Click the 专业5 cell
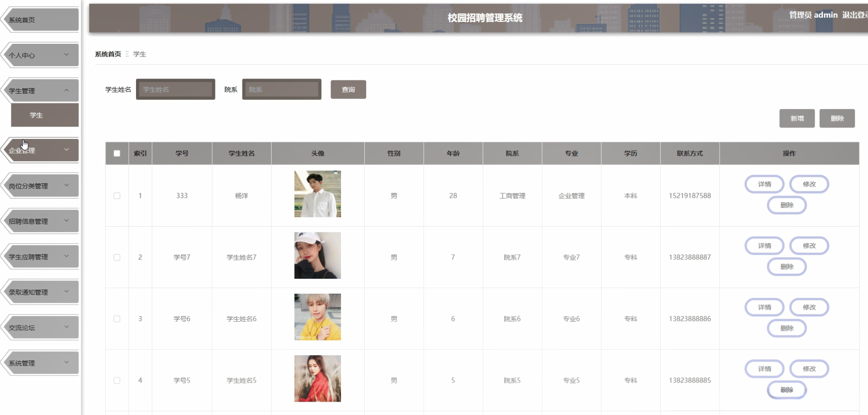Viewport: 868px width, 415px height. [572, 380]
